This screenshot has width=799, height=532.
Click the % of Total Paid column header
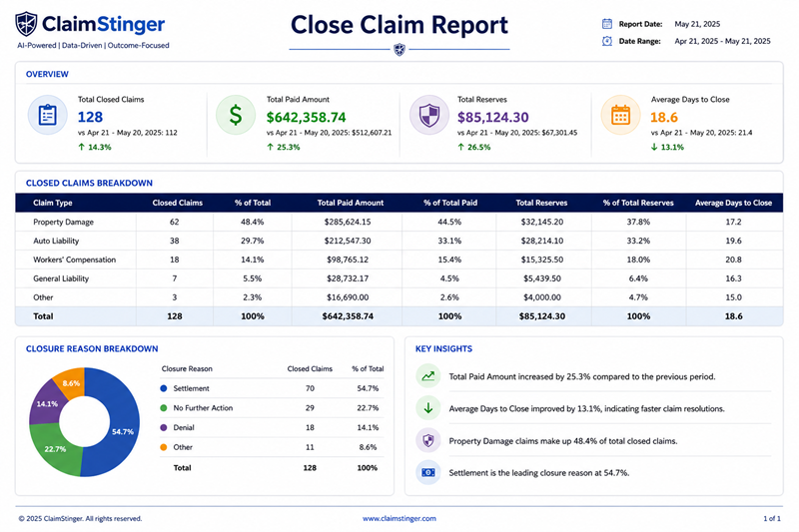pos(450,203)
